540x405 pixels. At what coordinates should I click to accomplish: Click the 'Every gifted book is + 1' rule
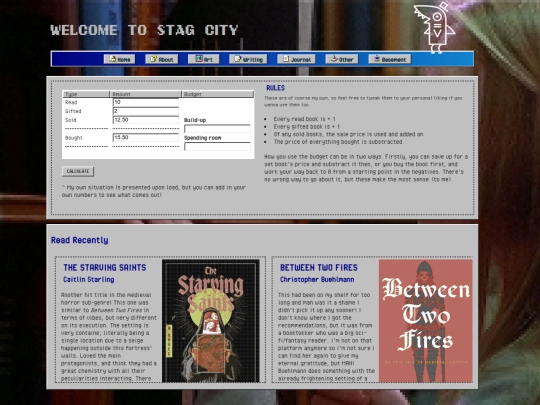point(307,127)
